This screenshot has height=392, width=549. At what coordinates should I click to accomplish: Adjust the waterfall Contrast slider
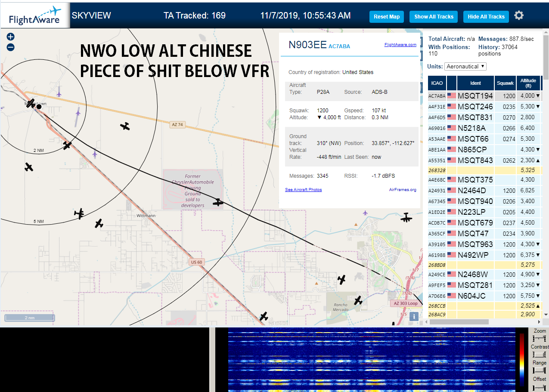click(x=539, y=355)
